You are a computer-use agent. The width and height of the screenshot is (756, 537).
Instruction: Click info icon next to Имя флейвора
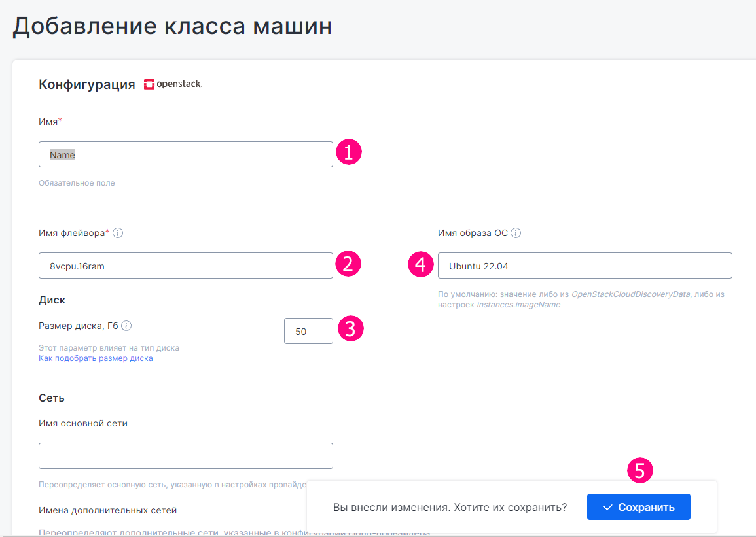point(118,233)
